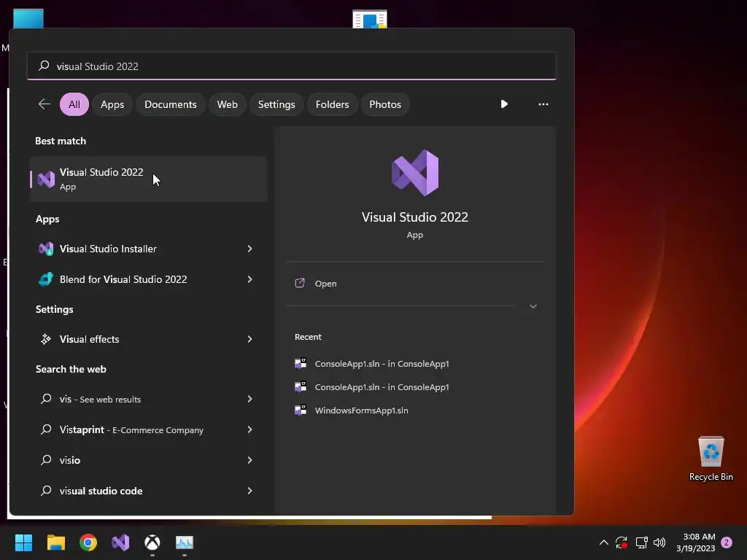Viewport: 747px width, 560px height.
Task: Go back using the left arrow
Action: coord(44,104)
